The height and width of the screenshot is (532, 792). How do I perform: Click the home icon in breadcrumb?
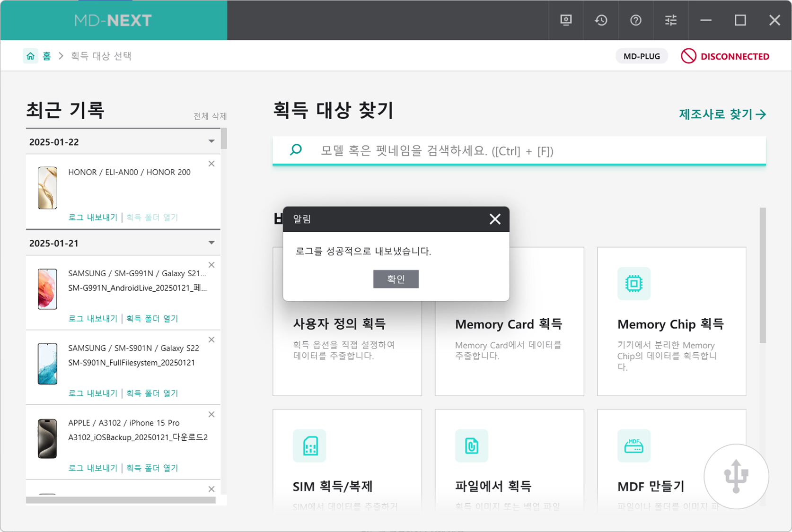(x=31, y=56)
